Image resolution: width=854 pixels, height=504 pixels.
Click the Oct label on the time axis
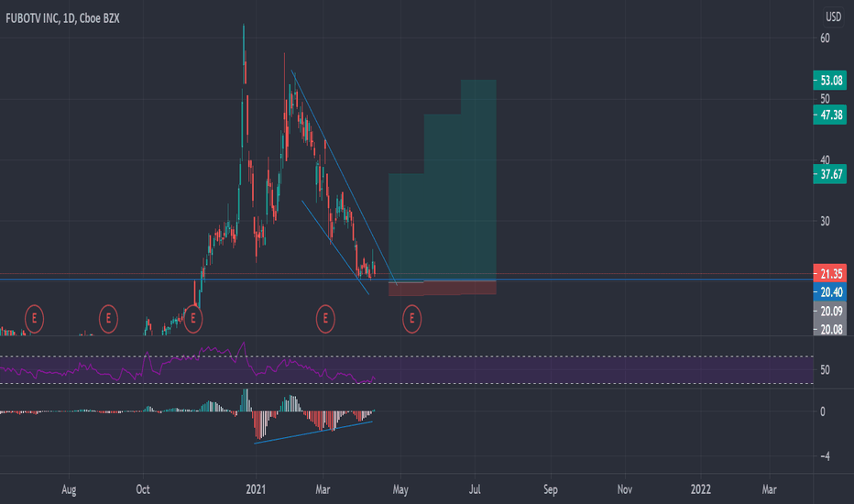pyautogui.click(x=143, y=489)
